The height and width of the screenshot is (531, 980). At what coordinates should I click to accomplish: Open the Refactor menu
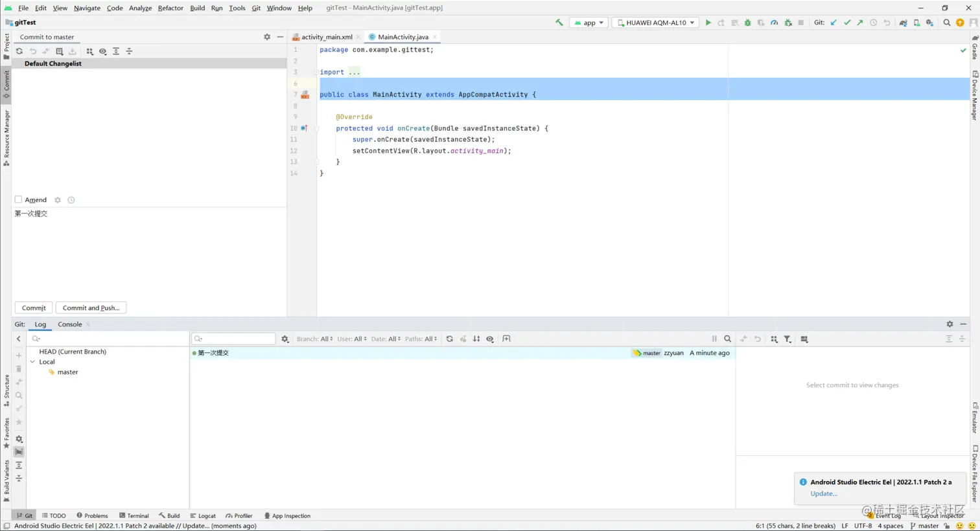point(170,8)
